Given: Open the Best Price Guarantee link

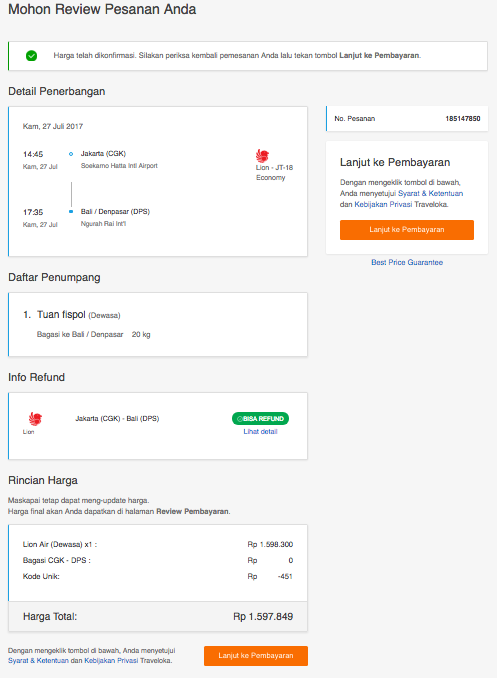Looking at the screenshot, I should pyautogui.click(x=407, y=262).
